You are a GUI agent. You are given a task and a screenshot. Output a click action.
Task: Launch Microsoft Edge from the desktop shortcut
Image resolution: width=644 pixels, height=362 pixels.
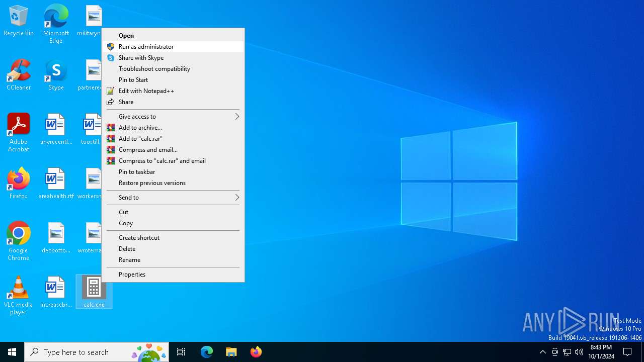[x=56, y=24]
